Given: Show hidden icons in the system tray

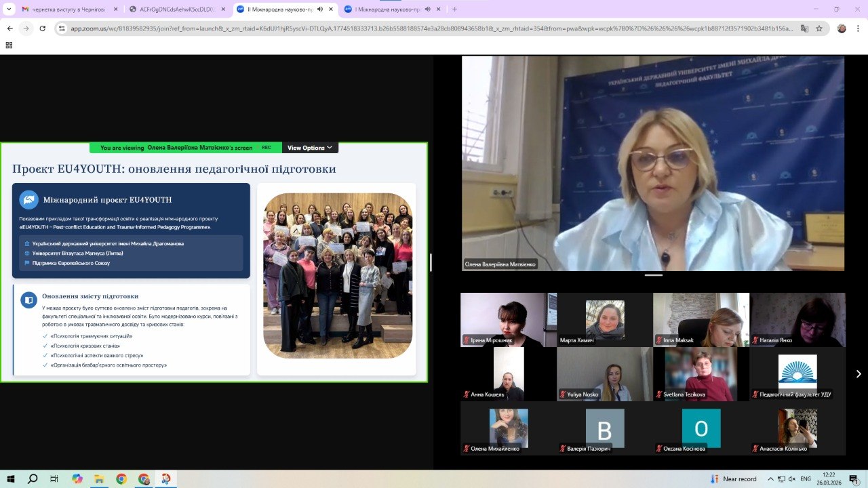Looking at the screenshot, I should point(770,479).
